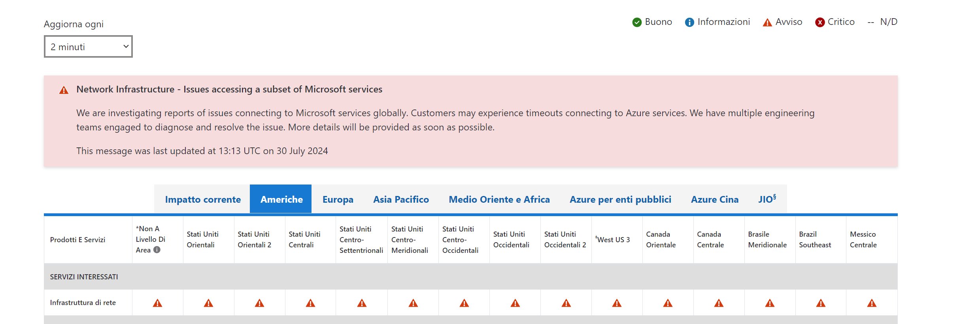Click the info icon next to 'Non A Livello Di Area'
This screenshot has width=980, height=324.
coord(157,250)
